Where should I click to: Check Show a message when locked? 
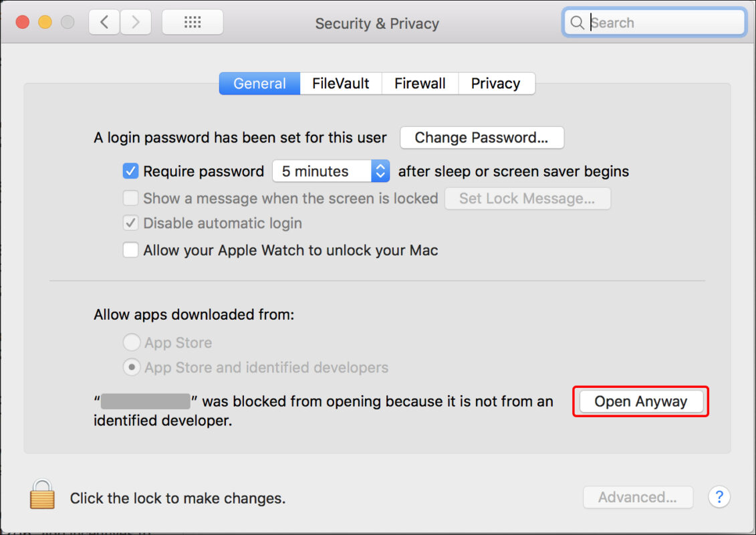click(130, 199)
